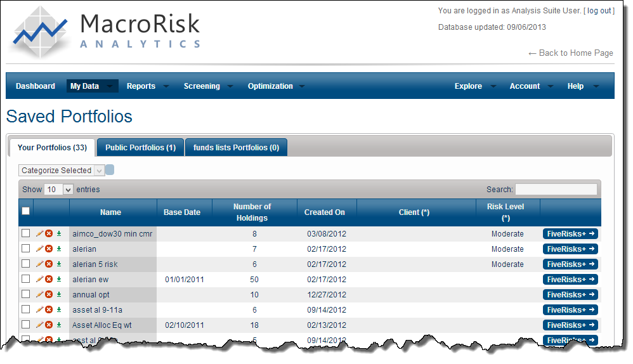The width and height of the screenshot is (633, 364).
Task: Download the alerian portfolio via green arrow icon
Action: coord(59,249)
